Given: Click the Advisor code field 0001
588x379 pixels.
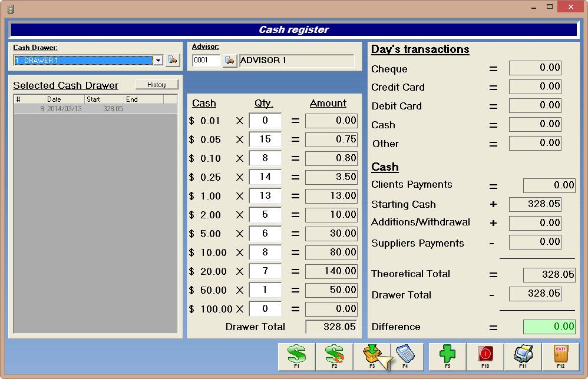Looking at the screenshot, I should point(206,61).
